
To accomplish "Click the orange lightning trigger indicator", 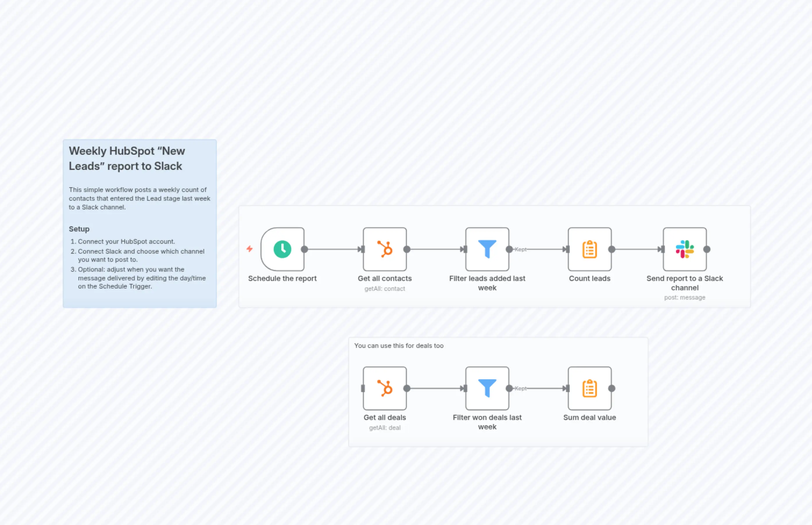I will pyautogui.click(x=250, y=249).
